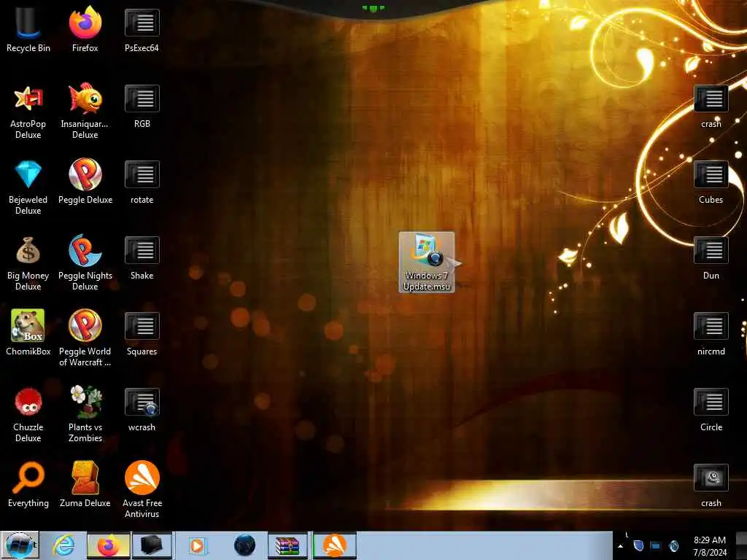
Task: Select AstroPop Deluxe game icon
Action: coord(28,111)
